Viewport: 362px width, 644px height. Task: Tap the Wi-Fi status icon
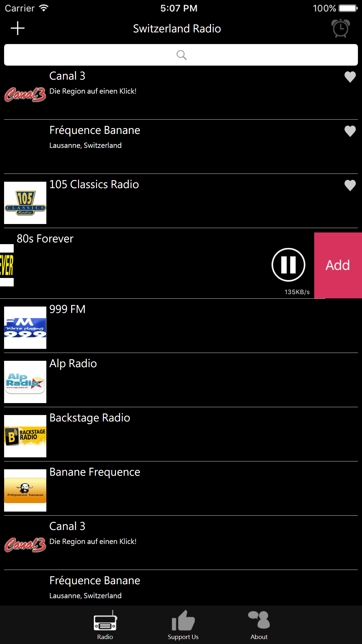[44, 8]
